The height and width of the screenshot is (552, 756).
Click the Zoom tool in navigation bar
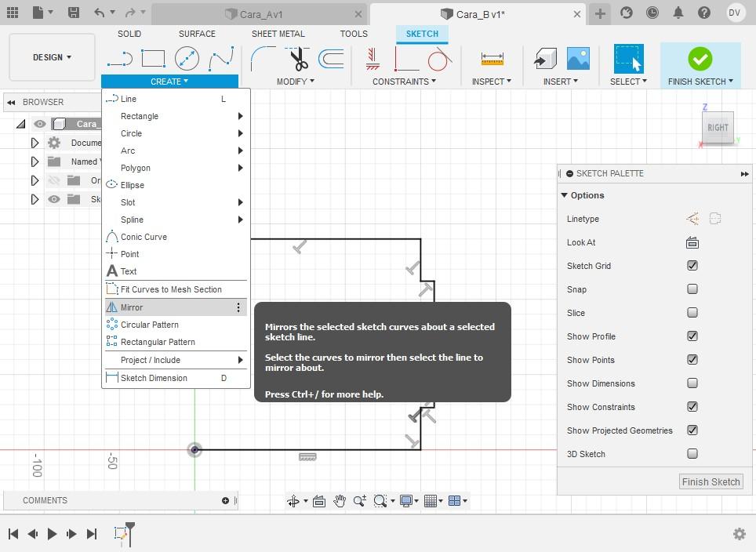click(x=360, y=501)
